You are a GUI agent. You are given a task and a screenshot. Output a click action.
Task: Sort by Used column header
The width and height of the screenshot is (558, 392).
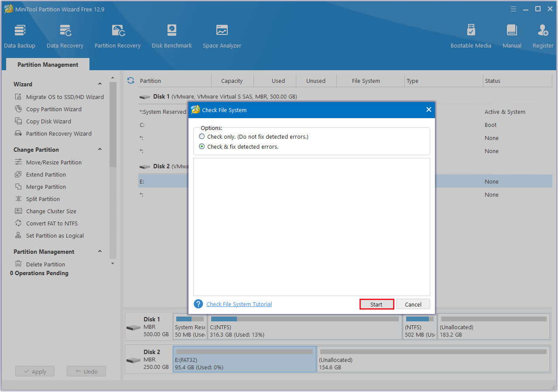tap(278, 81)
